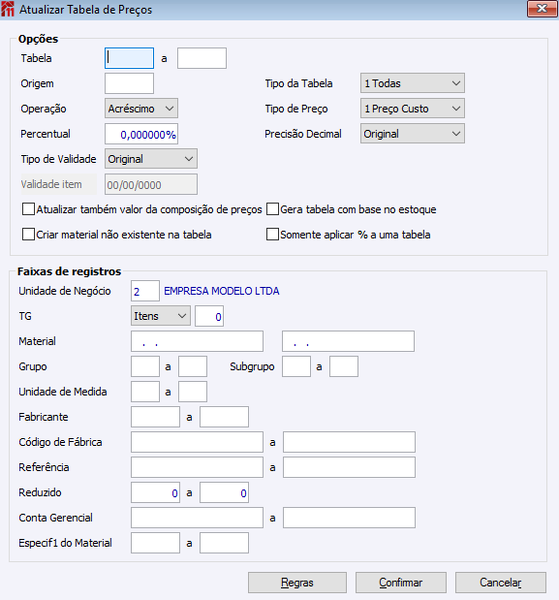The width and height of the screenshot is (559, 600).
Task: Click the first Grupo field
Action: click(145, 367)
